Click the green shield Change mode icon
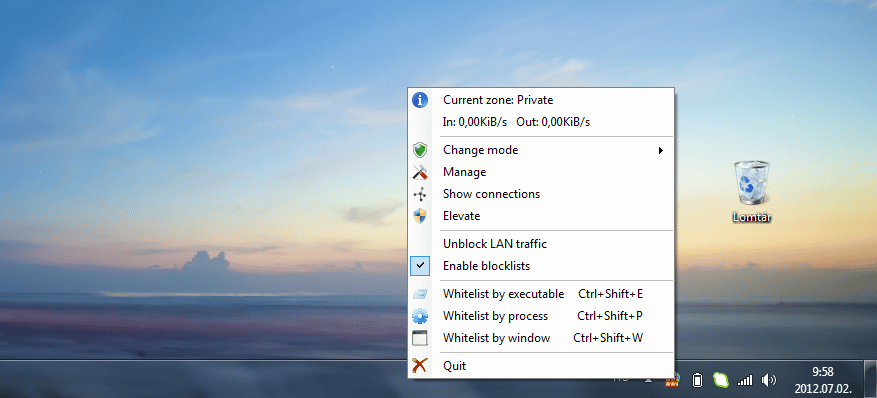The height and width of the screenshot is (398, 877). pos(420,150)
